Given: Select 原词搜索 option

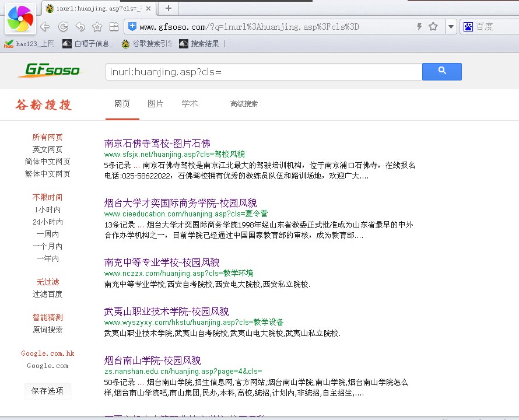Looking at the screenshot, I should click(47, 330).
